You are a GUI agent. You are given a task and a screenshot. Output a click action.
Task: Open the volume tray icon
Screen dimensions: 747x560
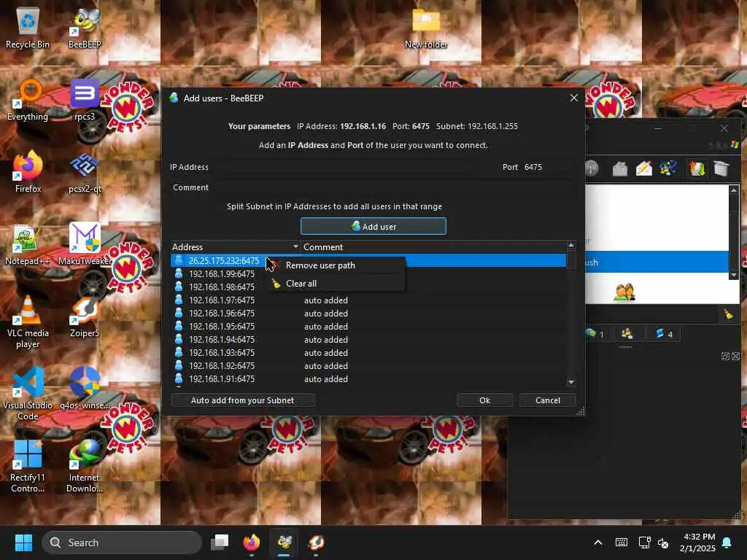[663, 542]
